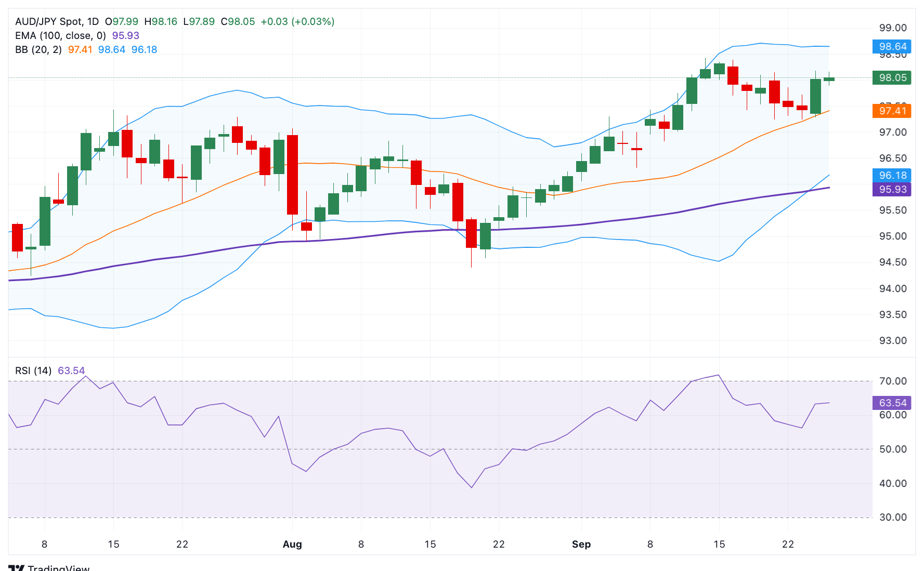Select the EMA (100, close, 0) legend

coord(60,35)
